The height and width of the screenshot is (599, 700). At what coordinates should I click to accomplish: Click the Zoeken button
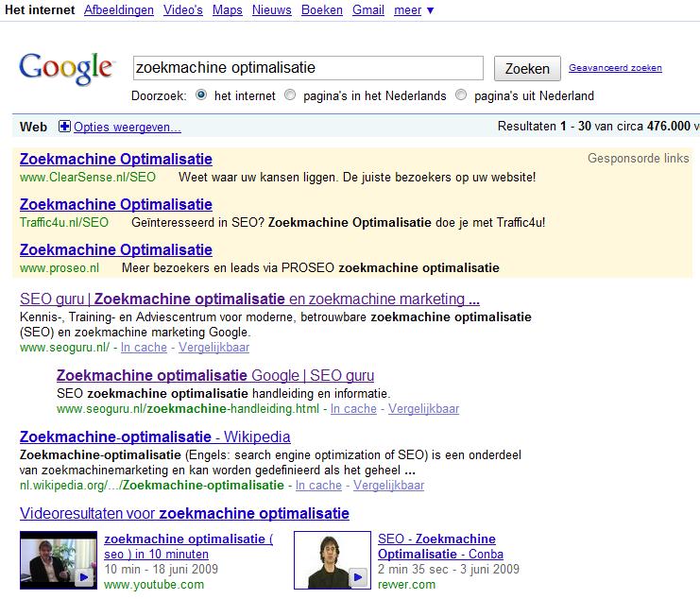[527, 68]
